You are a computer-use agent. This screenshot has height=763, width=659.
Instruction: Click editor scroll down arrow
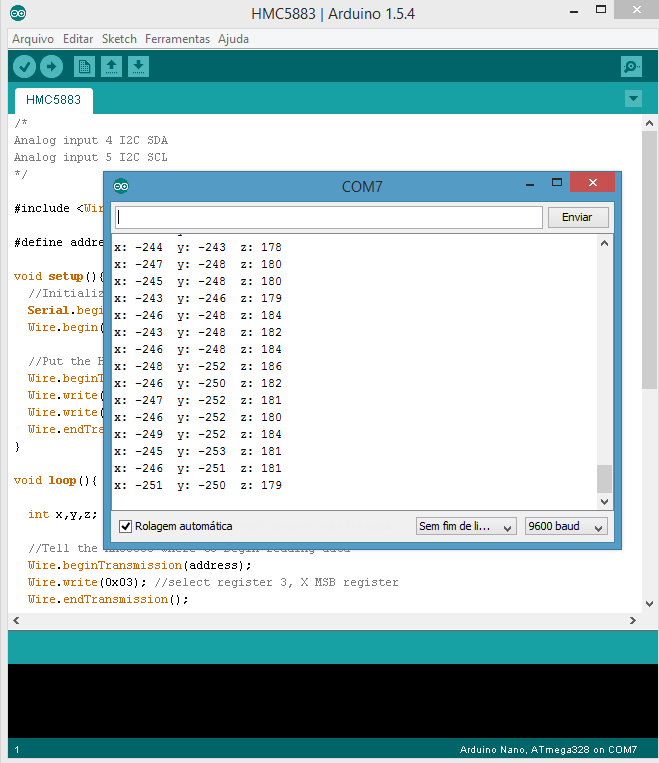point(649,603)
